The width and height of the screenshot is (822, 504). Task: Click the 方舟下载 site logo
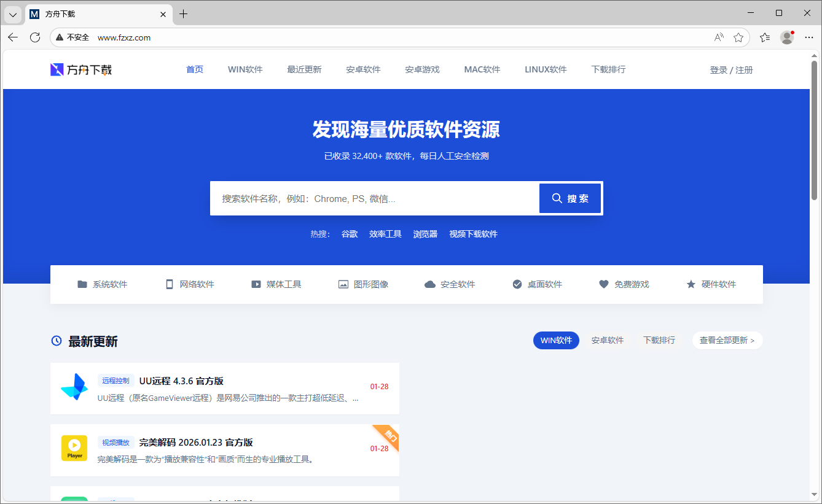coord(80,69)
